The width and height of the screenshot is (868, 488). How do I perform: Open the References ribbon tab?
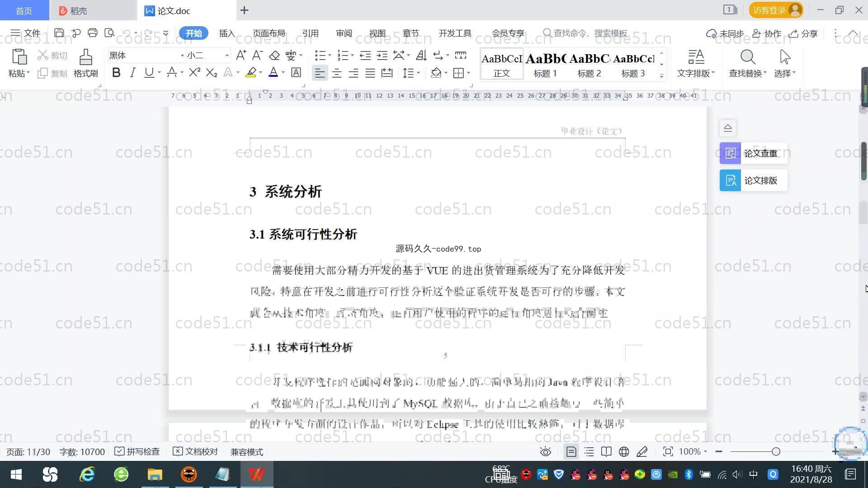click(x=311, y=33)
